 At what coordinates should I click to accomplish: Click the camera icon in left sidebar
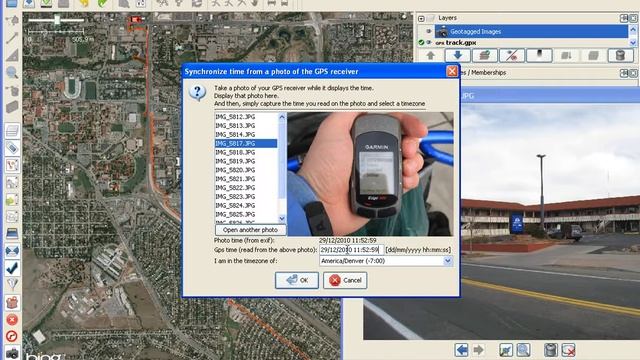[12, 353]
